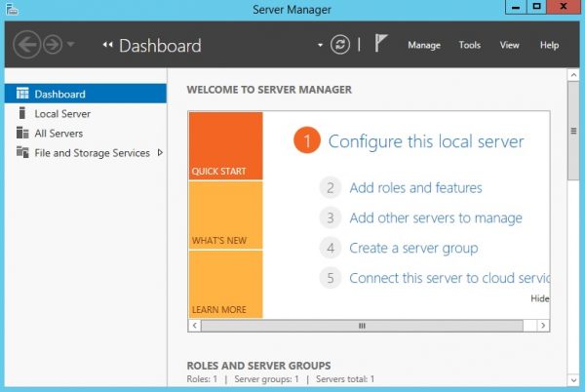Screen dimensions: 585x392
Task: Click the main pane's scroll up arrow
Action: (x=573, y=75)
